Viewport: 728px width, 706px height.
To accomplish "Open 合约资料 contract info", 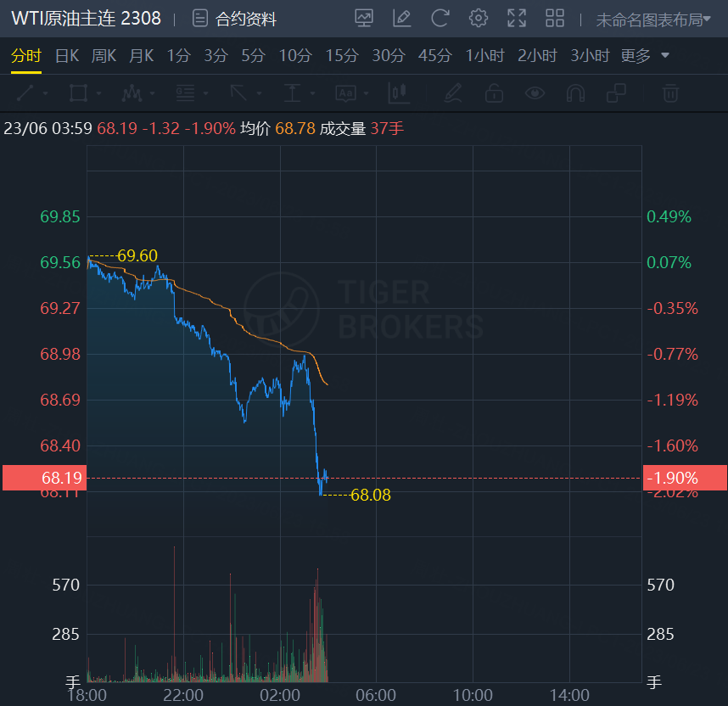I will 235,19.
